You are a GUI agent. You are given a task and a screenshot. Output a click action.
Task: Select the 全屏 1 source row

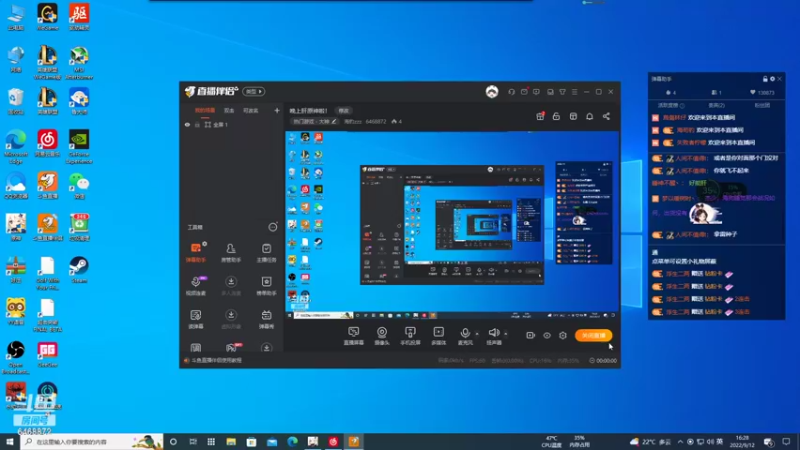(232, 124)
